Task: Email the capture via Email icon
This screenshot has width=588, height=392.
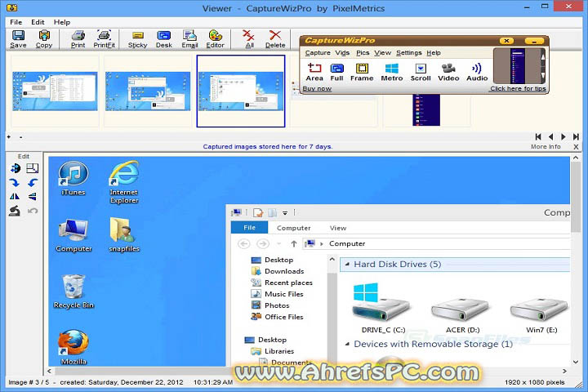Action: [x=189, y=39]
